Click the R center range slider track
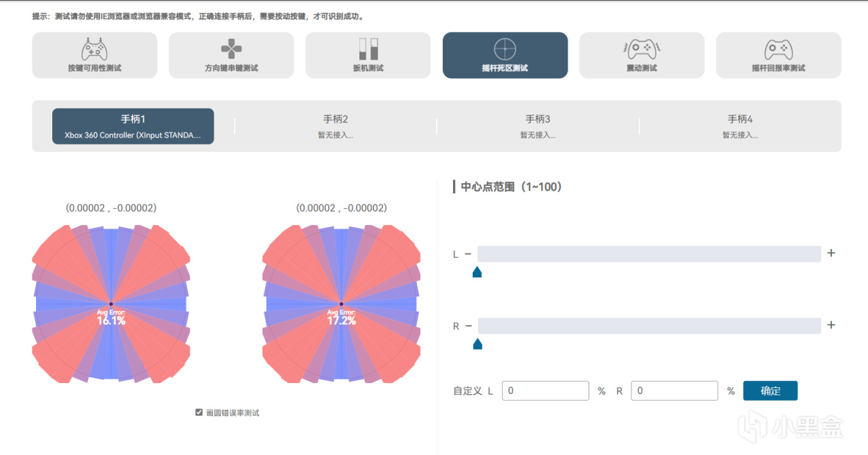The height and width of the screenshot is (455, 868). 649,326
